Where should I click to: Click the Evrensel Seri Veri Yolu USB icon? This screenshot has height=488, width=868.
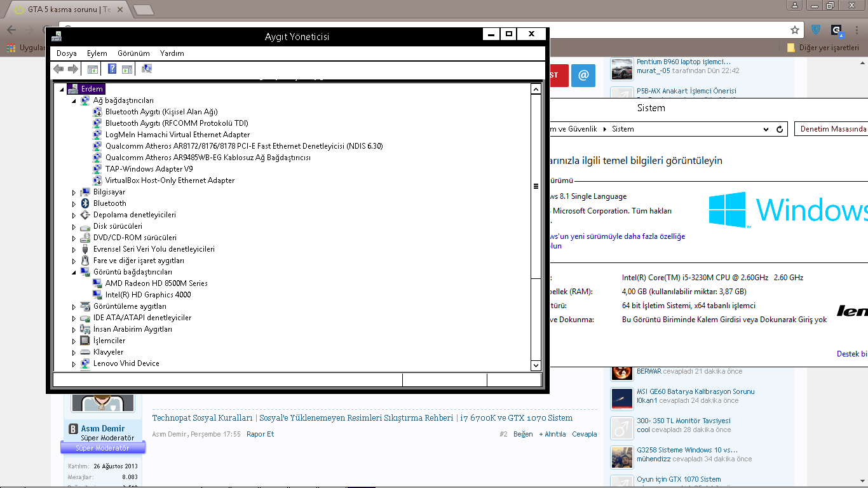[85, 249]
